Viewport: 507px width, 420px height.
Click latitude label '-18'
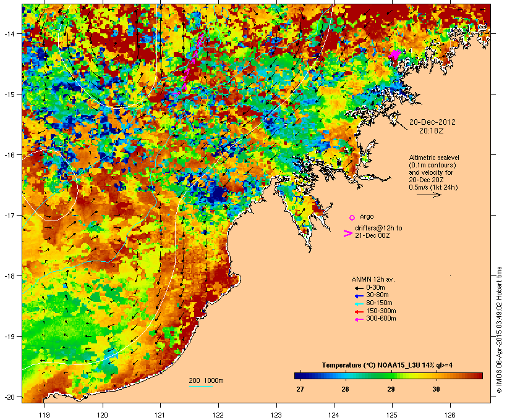(x=9, y=276)
